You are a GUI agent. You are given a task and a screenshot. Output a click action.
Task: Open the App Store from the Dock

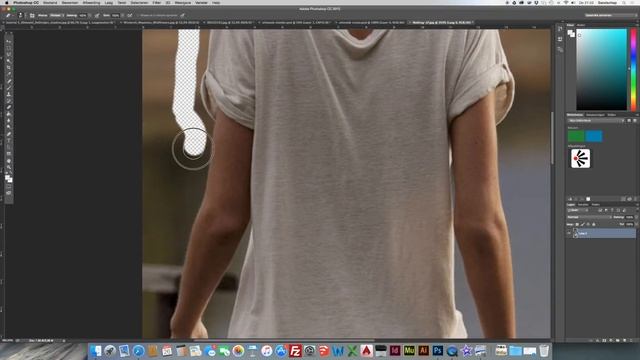coord(281,351)
